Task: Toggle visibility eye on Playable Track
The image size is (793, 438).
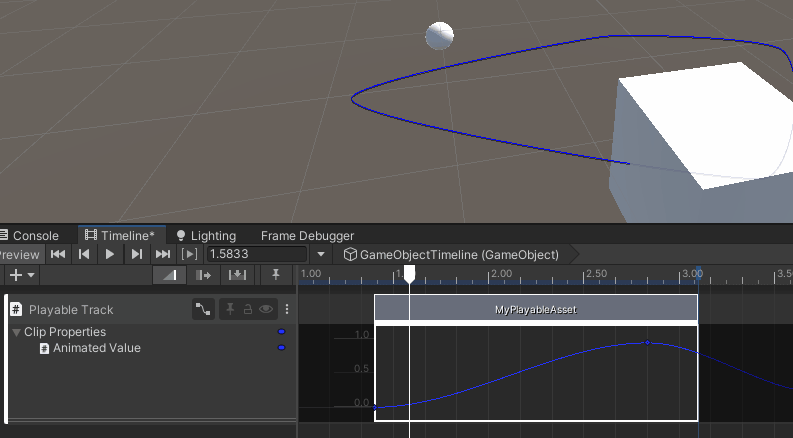Action: coord(266,310)
